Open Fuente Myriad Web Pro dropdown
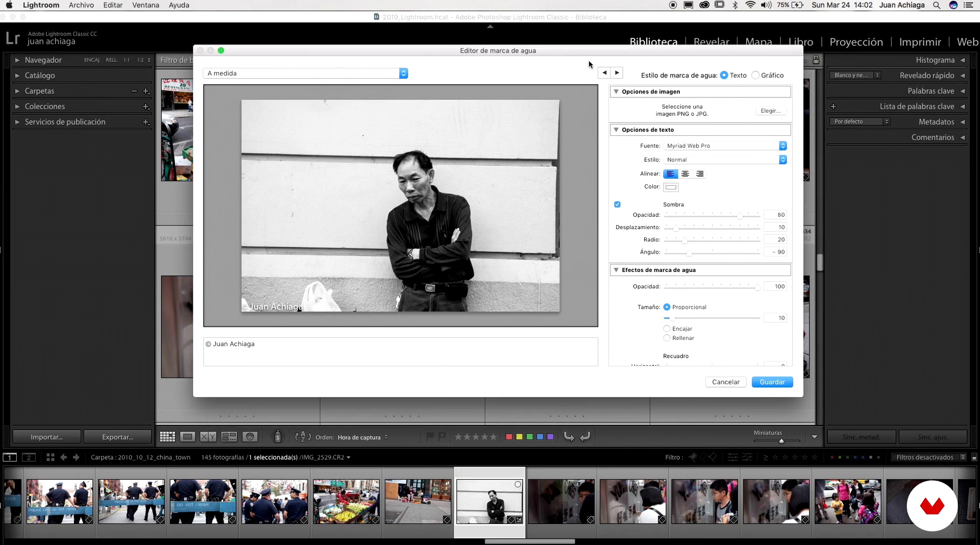 pyautogui.click(x=725, y=146)
